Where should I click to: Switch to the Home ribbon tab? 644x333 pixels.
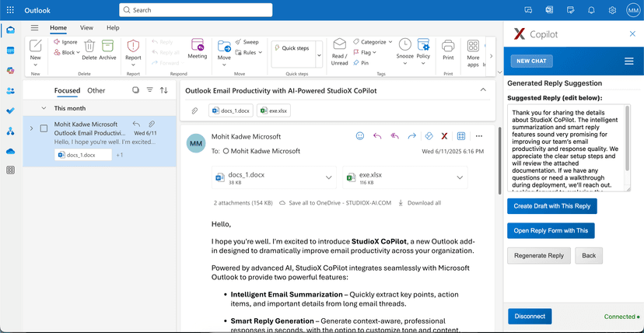click(58, 28)
